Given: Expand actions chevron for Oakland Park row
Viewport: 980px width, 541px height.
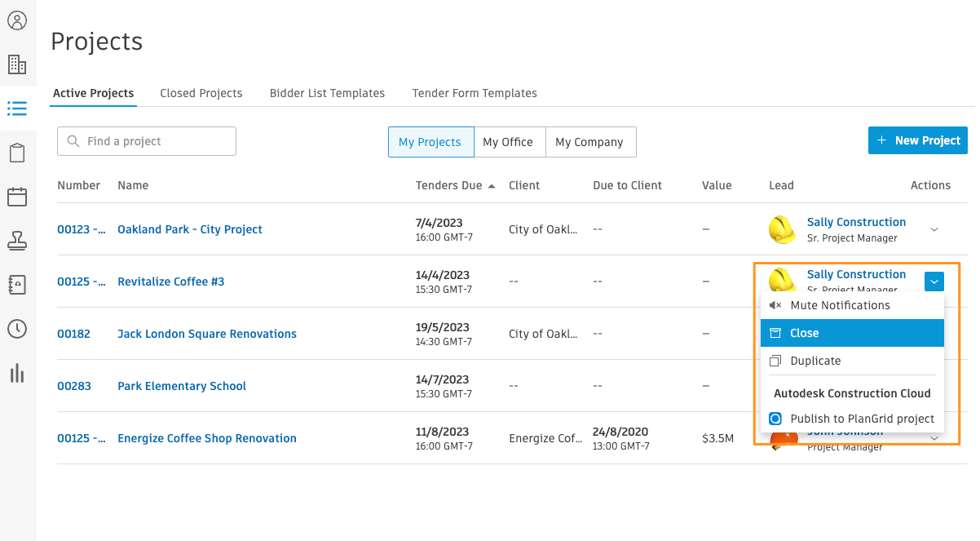Looking at the screenshot, I should click(x=935, y=229).
